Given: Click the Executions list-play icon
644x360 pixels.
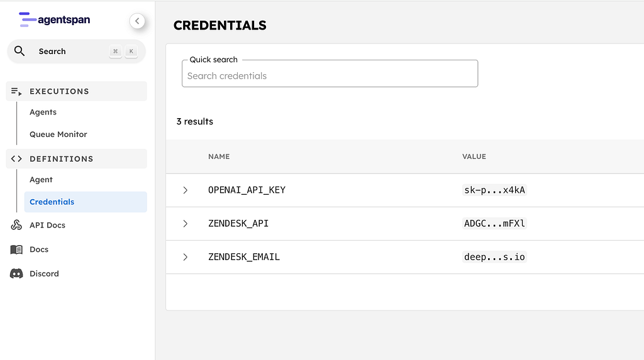Looking at the screenshot, I should point(16,92).
